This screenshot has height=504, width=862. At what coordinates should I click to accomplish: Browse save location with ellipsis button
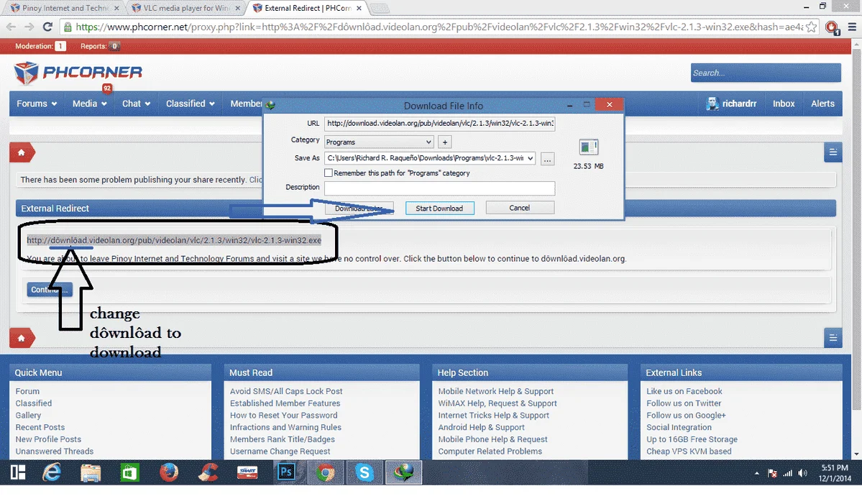point(547,159)
